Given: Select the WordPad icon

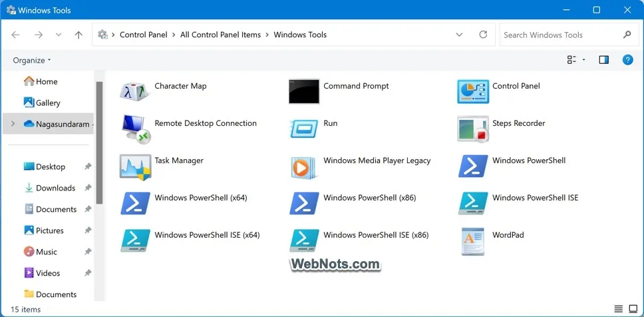Looking at the screenshot, I should [x=473, y=241].
